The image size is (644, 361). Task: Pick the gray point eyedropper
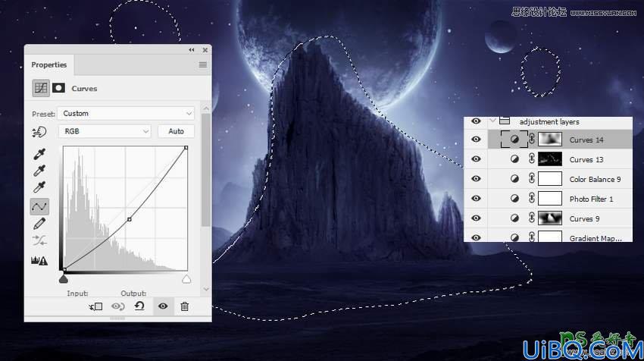pyautogui.click(x=39, y=171)
